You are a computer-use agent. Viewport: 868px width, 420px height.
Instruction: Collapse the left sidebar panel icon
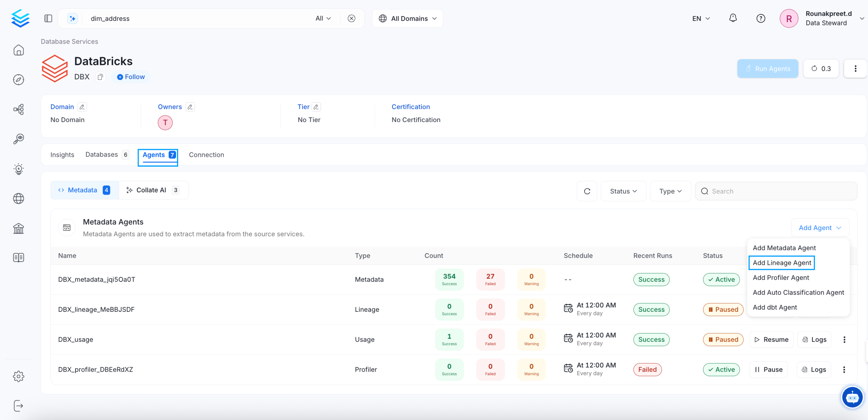click(48, 18)
